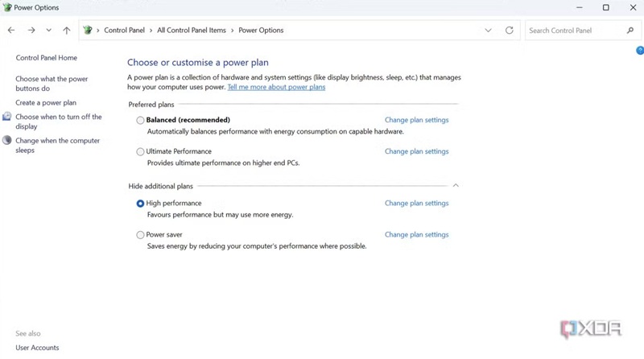Expand the address bar history dropdown
Image resolution: width=644 pixels, height=359 pixels.
(488, 31)
